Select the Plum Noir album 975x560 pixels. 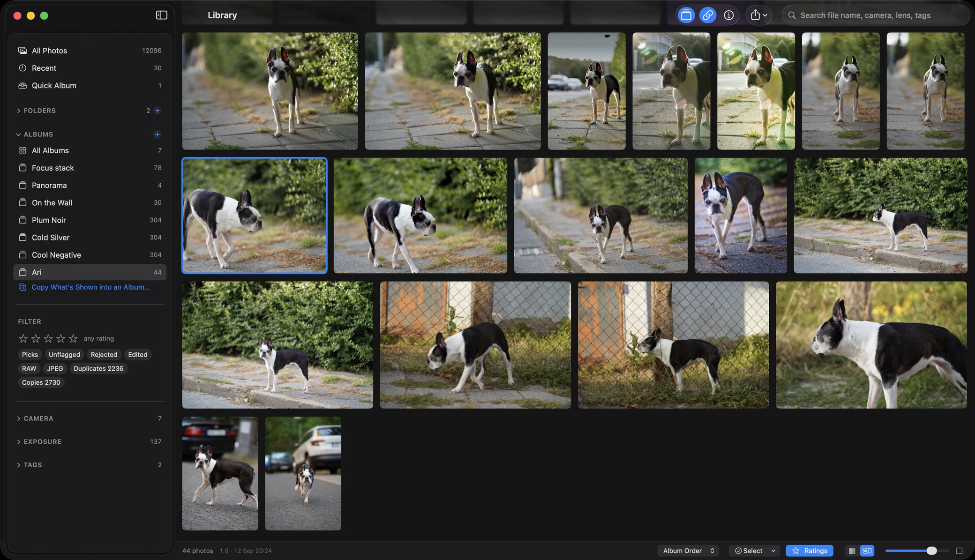(x=90, y=220)
